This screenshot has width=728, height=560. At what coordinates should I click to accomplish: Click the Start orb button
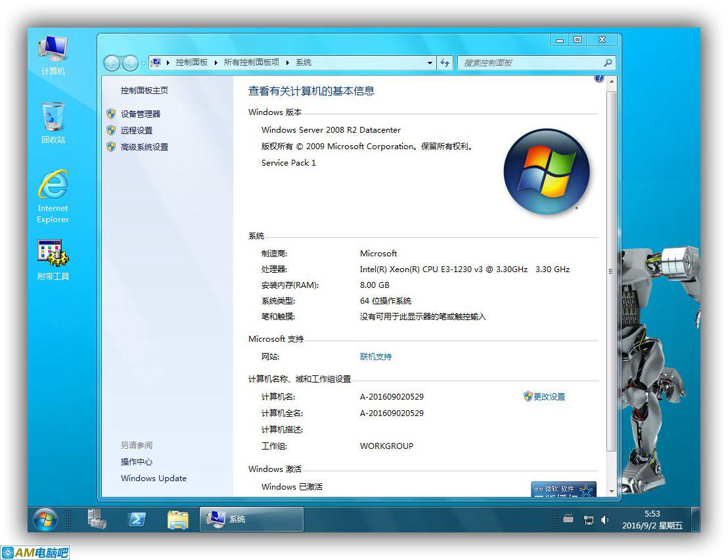[45, 519]
